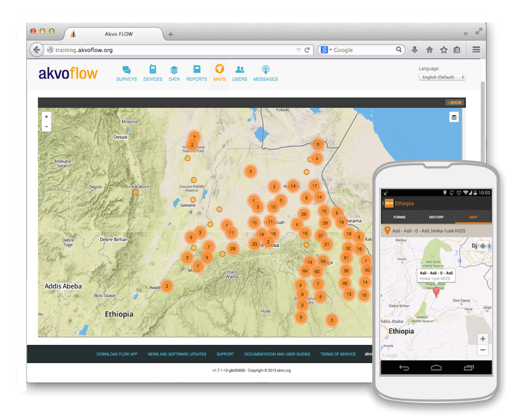Open the browser downloads
This screenshot has height=420, width=512.
(x=414, y=49)
